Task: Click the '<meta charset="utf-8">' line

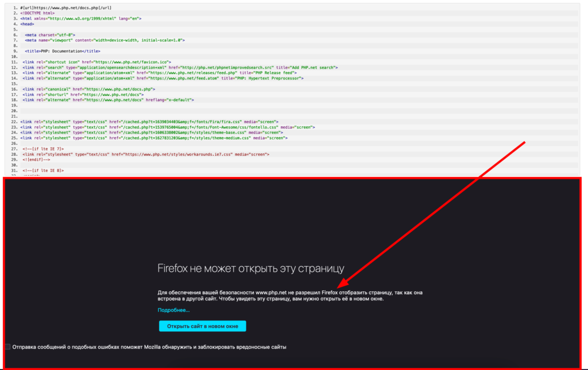Action: 51,35
